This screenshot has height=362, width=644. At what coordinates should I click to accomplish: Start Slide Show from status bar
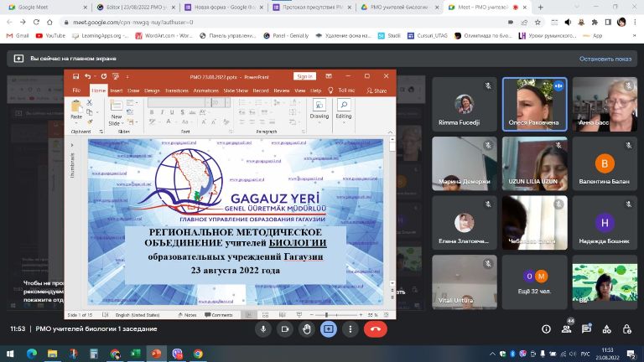299,315
